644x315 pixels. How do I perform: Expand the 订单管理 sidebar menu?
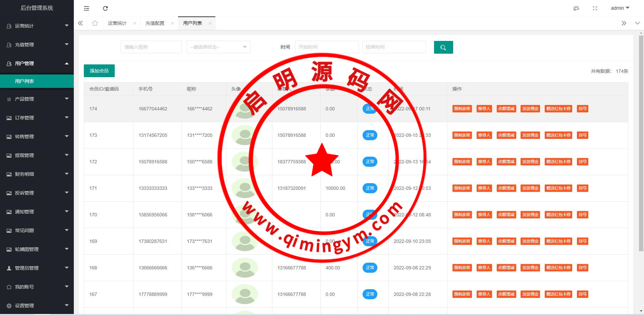point(37,118)
